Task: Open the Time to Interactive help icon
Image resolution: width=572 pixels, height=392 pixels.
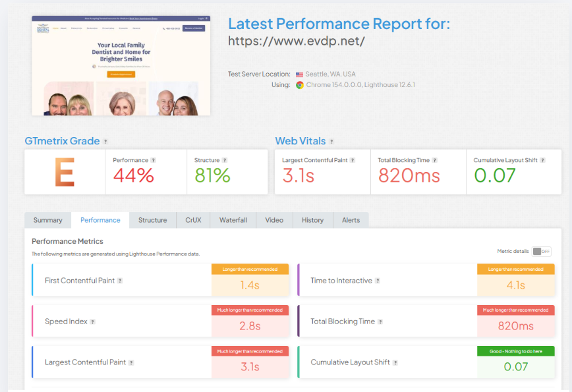Action: [x=378, y=281]
